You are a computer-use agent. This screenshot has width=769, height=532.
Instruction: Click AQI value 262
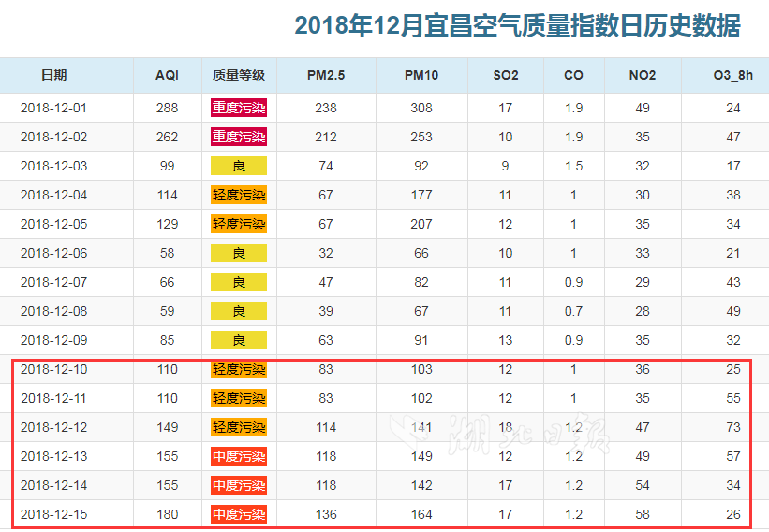point(168,137)
